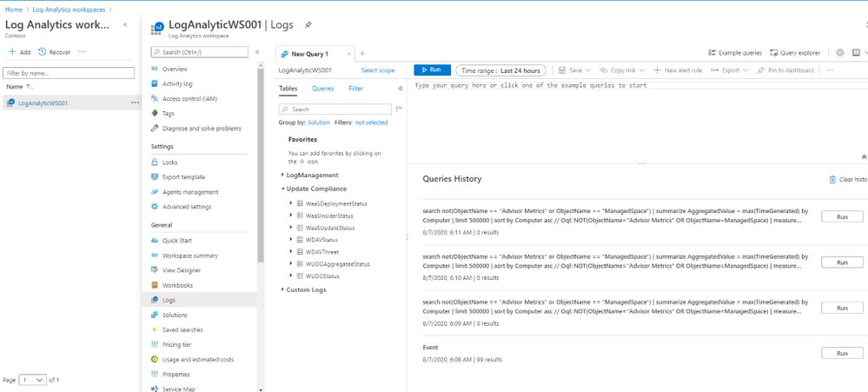This screenshot has height=392, width=868.
Task: Collapse the query editor with the chevron
Action: tap(865, 156)
